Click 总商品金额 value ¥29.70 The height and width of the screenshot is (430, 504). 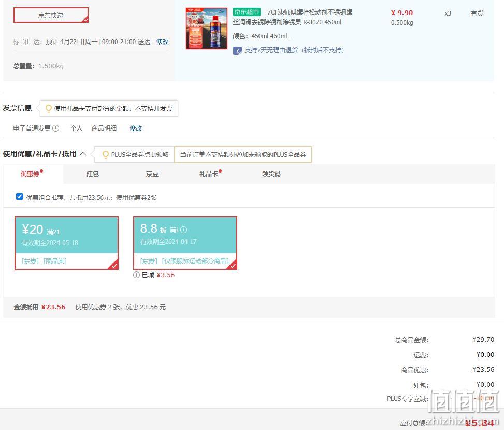pos(483,340)
